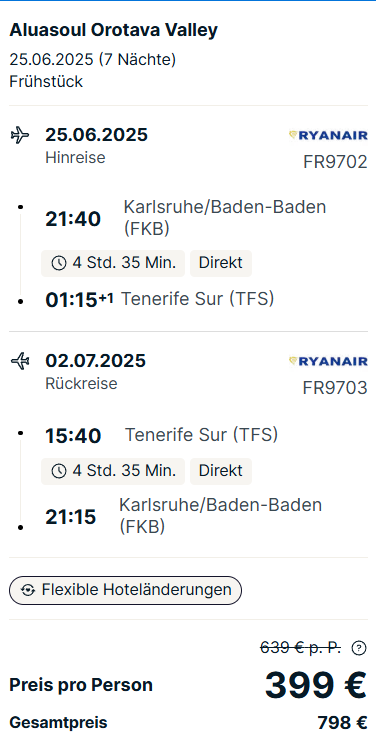The height and width of the screenshot is (742, 376).
Task: Open the Flexible Hoteländerungen option
Action: [x=125, y=590]
